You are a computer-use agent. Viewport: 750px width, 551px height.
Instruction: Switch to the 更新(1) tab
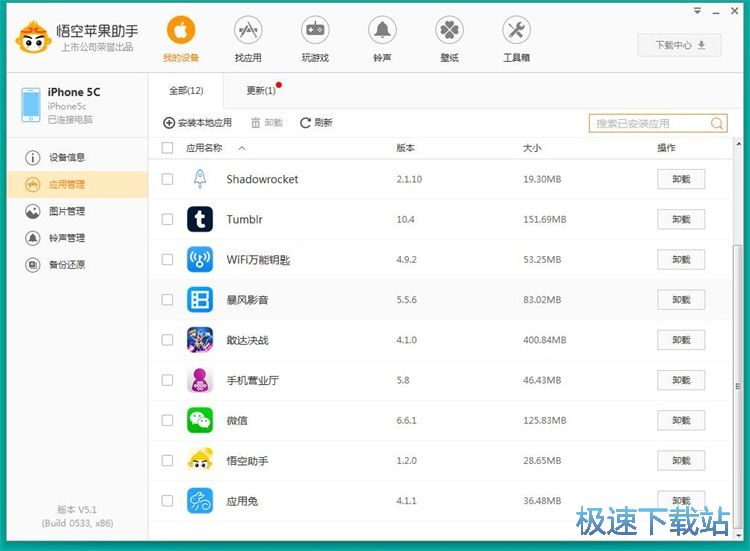pyautogui.click(x=261, y=90)
